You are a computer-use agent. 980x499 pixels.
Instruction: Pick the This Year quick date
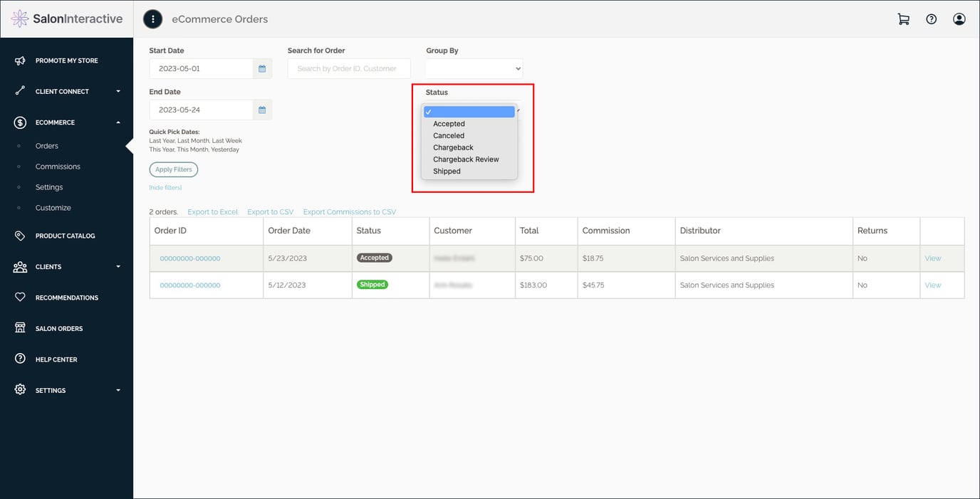coord(162,149)
